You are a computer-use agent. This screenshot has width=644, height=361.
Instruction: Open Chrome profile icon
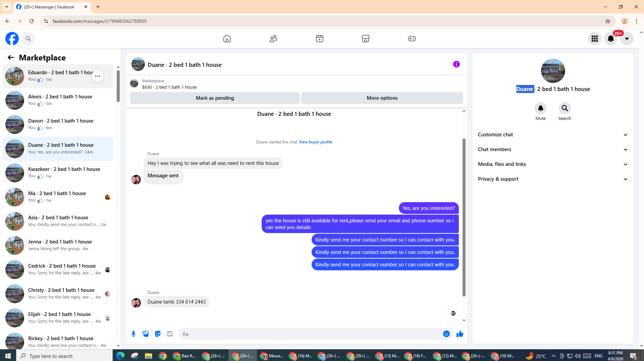click(624, 21)
